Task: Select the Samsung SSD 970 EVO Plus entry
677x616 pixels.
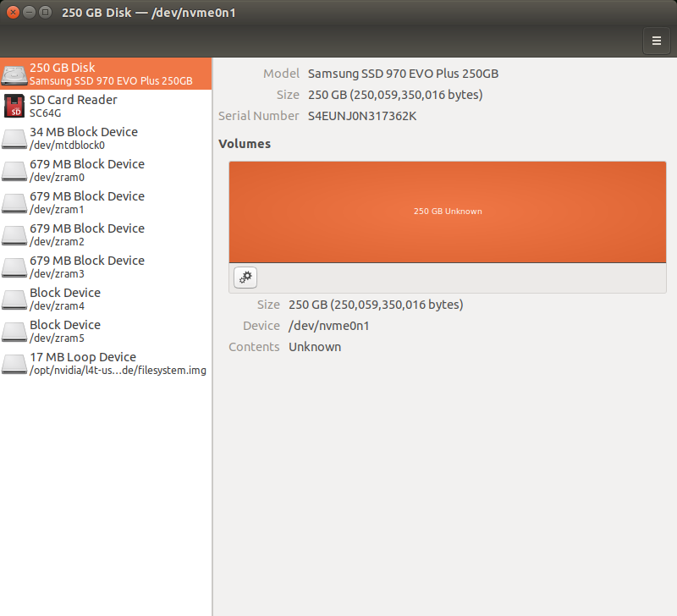Action: coord(110,74)
